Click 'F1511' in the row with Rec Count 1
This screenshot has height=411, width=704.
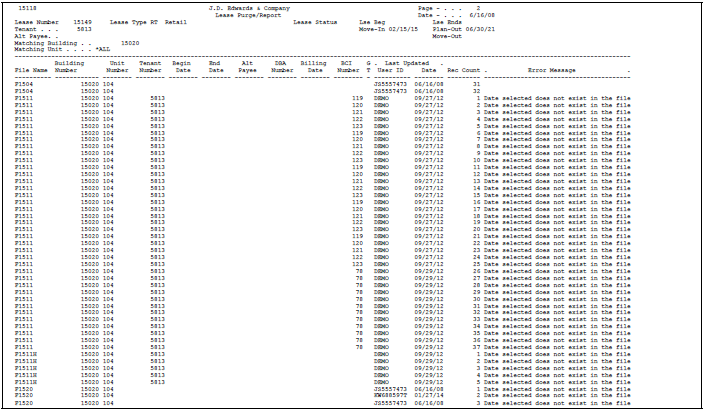[x=24, y=98]
